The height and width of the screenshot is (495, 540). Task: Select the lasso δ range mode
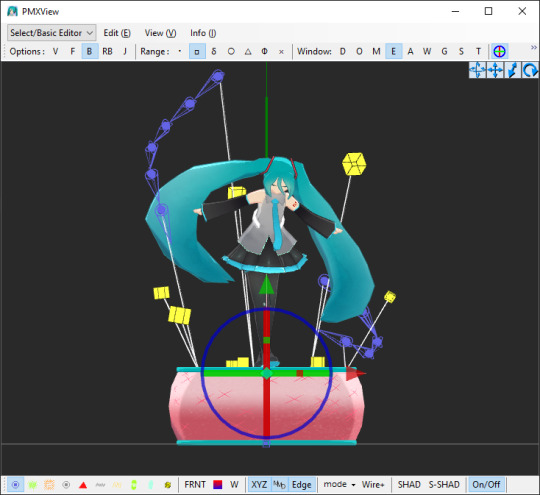pos(214,52)
